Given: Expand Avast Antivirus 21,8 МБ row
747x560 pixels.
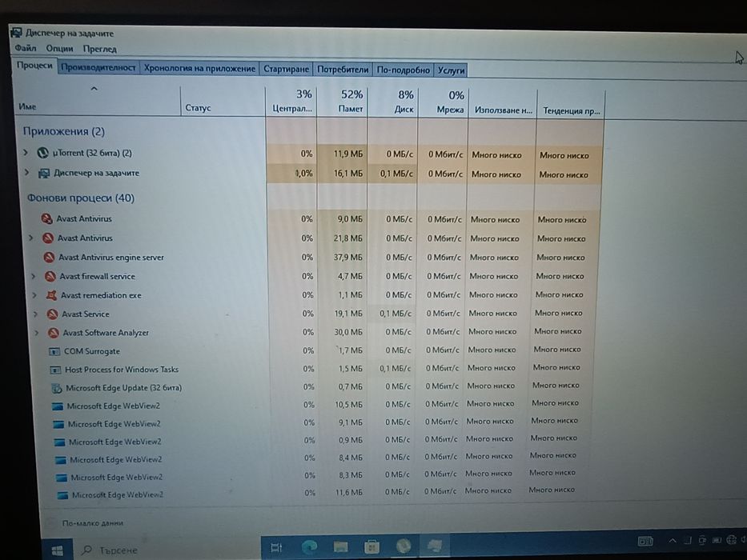Looking at the screenshot, I should click(x=31, y=238).
